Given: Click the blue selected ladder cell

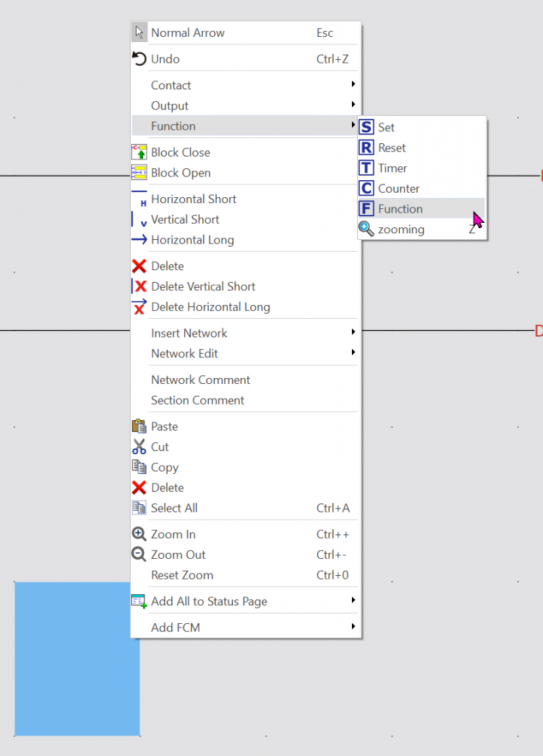Looking at the screenshot, I should pyautogui.click(x=77, y=659).
